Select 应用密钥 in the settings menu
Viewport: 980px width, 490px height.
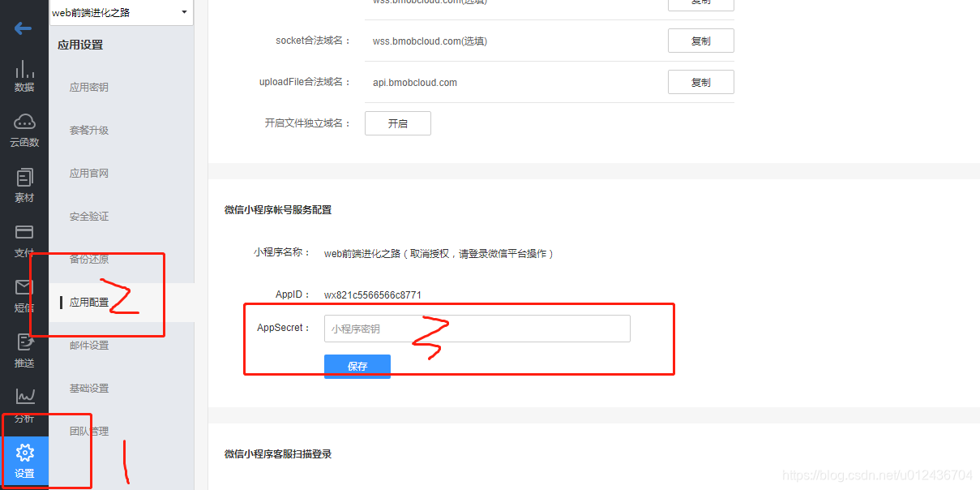point(89,88)
